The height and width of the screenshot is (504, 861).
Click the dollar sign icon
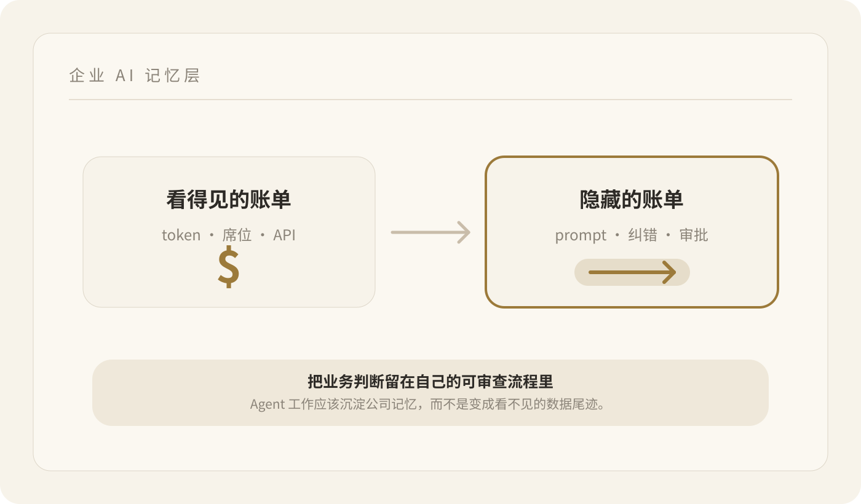(229, 267)
